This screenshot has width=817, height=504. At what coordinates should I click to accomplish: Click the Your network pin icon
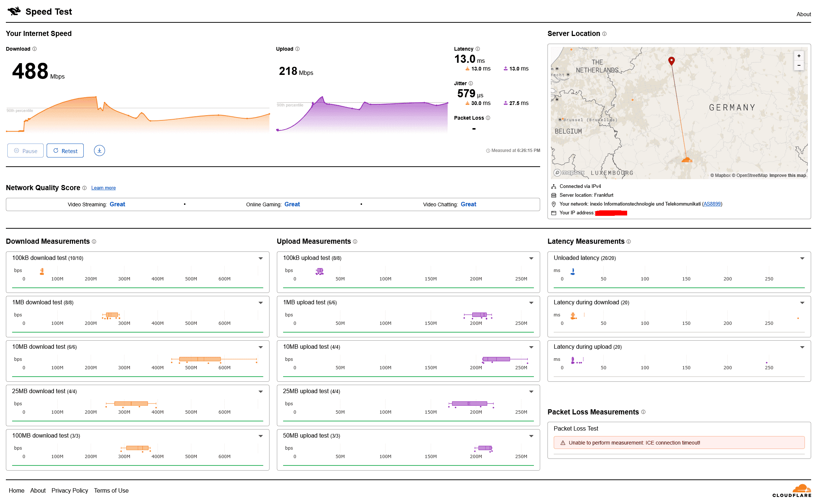[x=554, y=204]
